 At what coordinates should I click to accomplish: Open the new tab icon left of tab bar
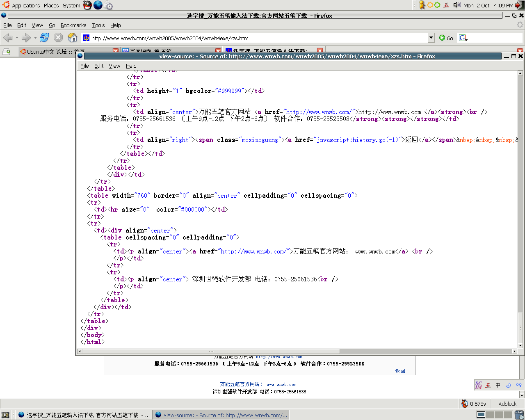click(6, 52)
